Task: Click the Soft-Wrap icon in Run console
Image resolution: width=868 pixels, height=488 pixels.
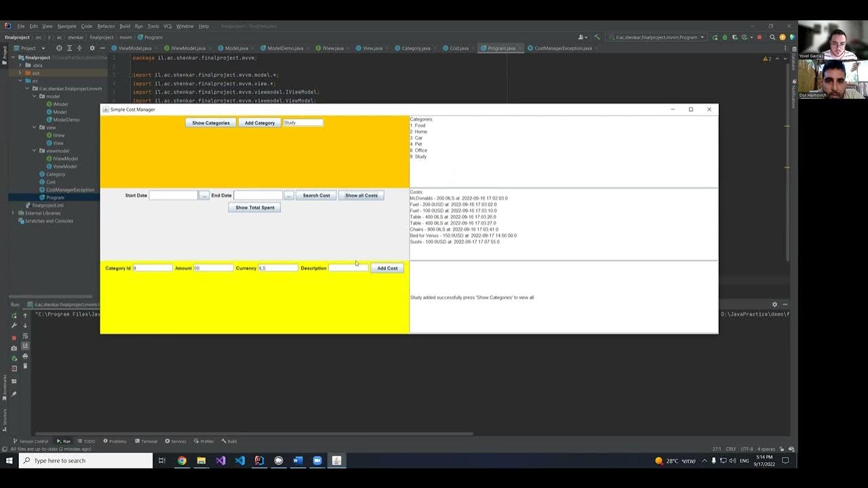Action: point(25,336)
